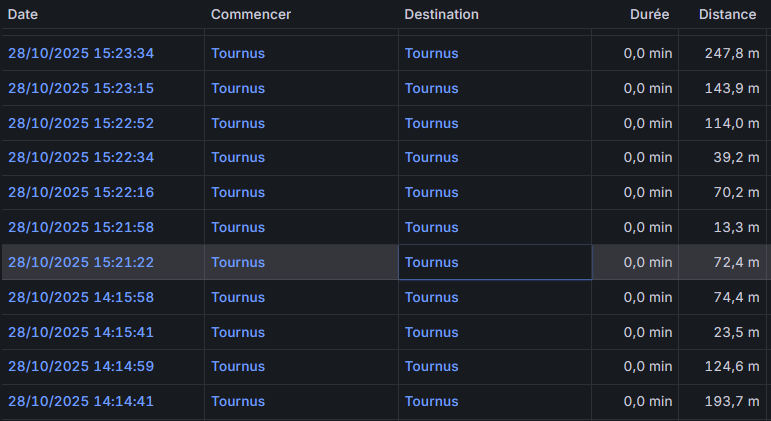The height and width of the screenshot is (421, 771).
Task: Open the 28/10/2025 14:15:58 drive link
Action: pyautogui.click(x=81, y=297)
